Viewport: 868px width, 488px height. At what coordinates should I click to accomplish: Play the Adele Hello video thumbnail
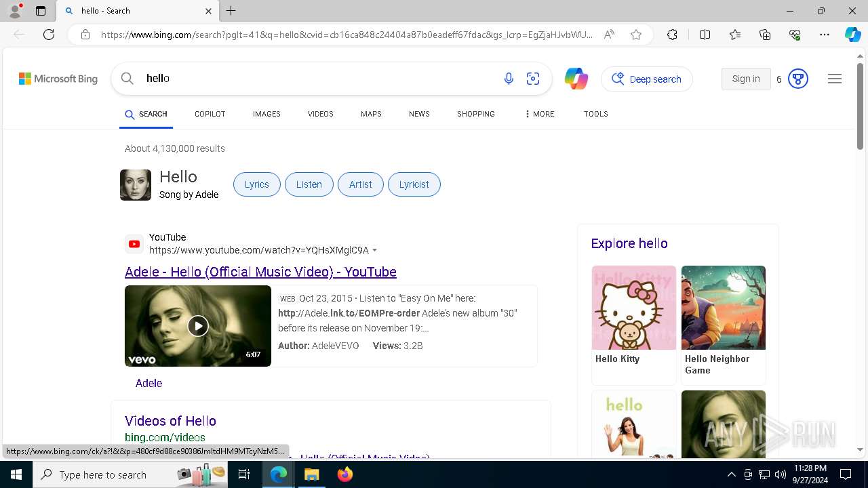click(x=198, y=326)
